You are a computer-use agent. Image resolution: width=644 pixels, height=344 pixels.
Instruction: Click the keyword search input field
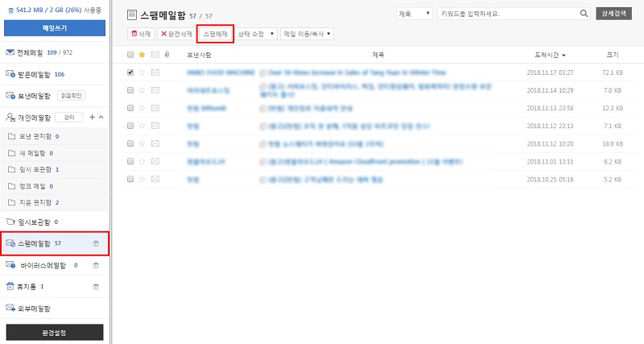coord(508,14)
